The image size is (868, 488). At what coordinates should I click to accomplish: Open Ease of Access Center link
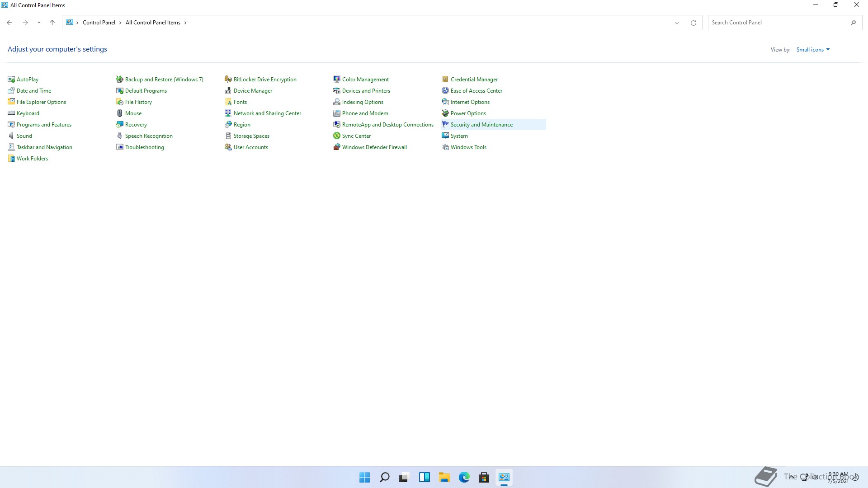[476, 91]
